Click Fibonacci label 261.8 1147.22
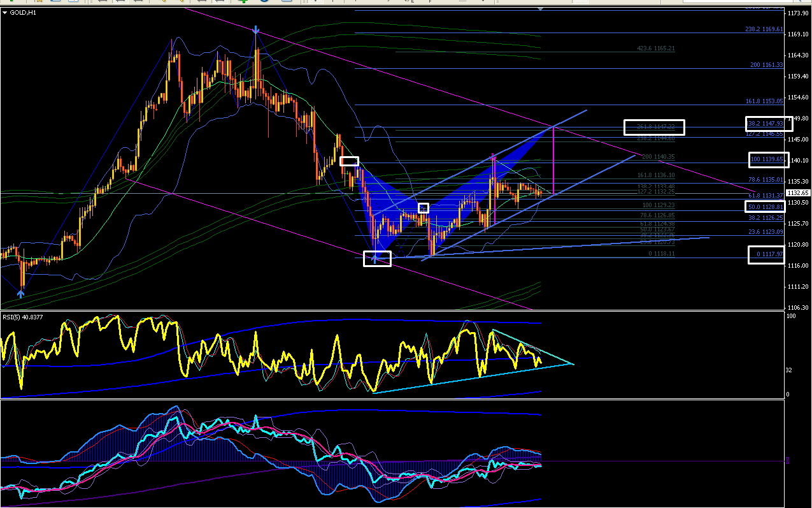 tap(655, 127)
